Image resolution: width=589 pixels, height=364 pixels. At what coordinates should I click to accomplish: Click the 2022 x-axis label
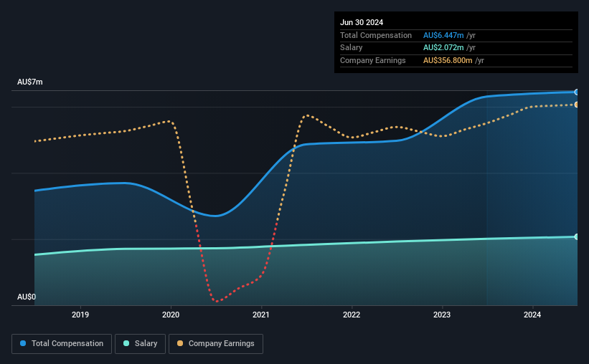click(x=352, y=315)
